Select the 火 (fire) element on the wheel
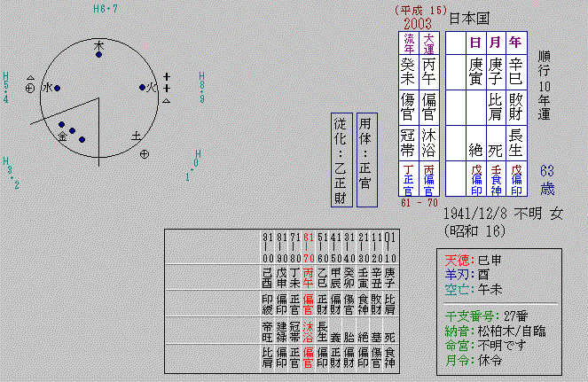Image resolution: width=588 pixels, height=382 pixels. pyautogui.click(x=152, y=87)
